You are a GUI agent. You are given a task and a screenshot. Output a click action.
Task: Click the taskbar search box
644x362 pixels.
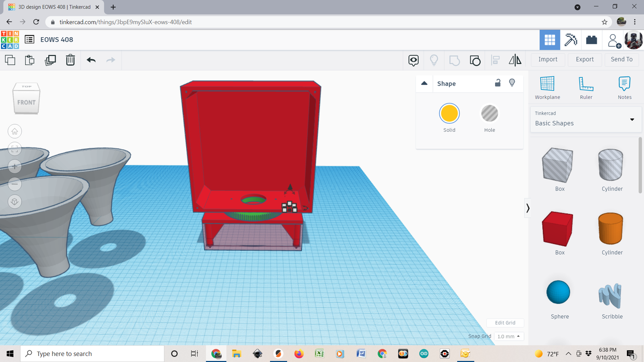coord(92,353)
